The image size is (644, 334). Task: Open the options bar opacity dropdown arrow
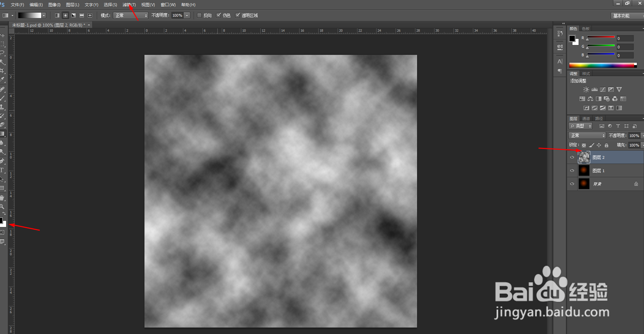(187, 15)
